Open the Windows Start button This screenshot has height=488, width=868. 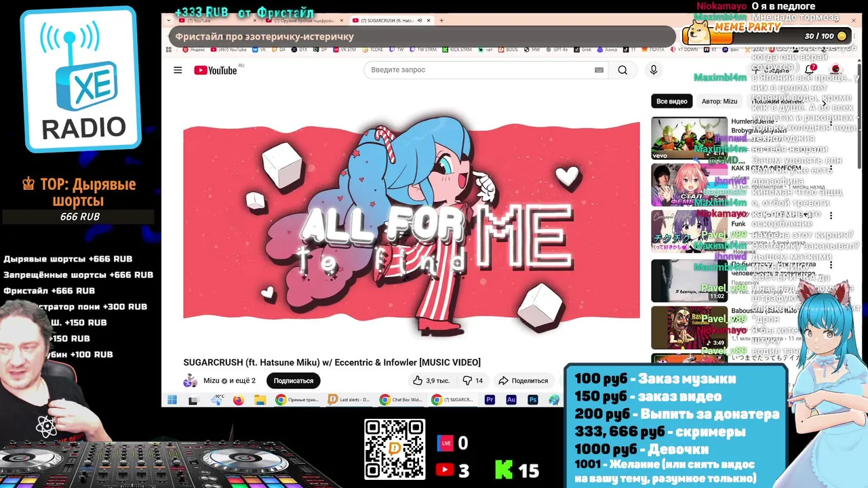click(x=172, y=400)
